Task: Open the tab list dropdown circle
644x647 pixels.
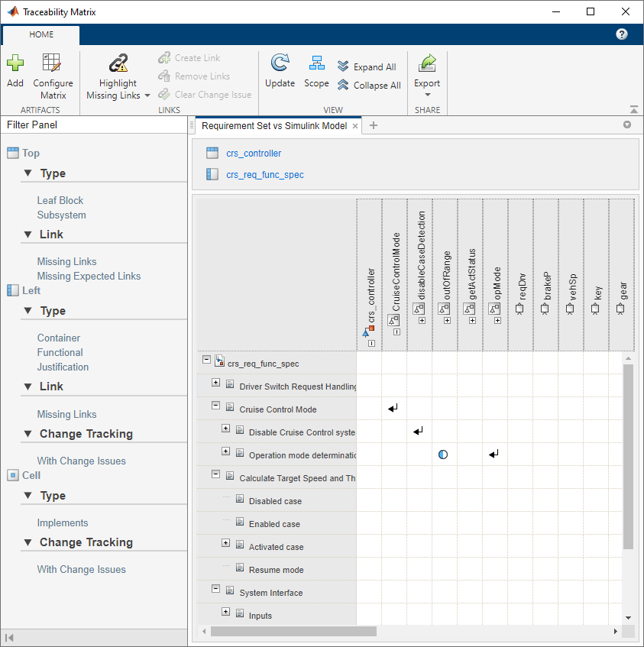Action: pyautogui.click(x=627, y=125)
